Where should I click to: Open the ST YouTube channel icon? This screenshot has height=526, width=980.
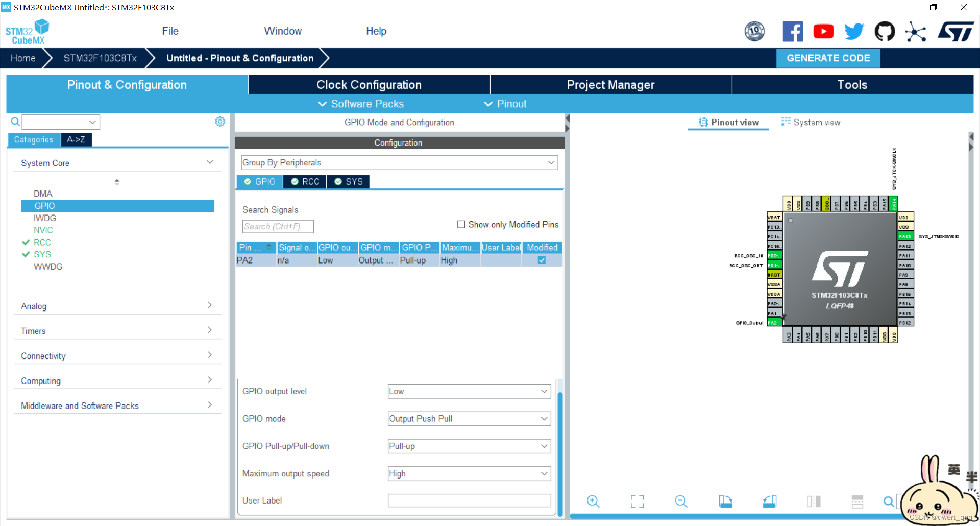(823, 32)
